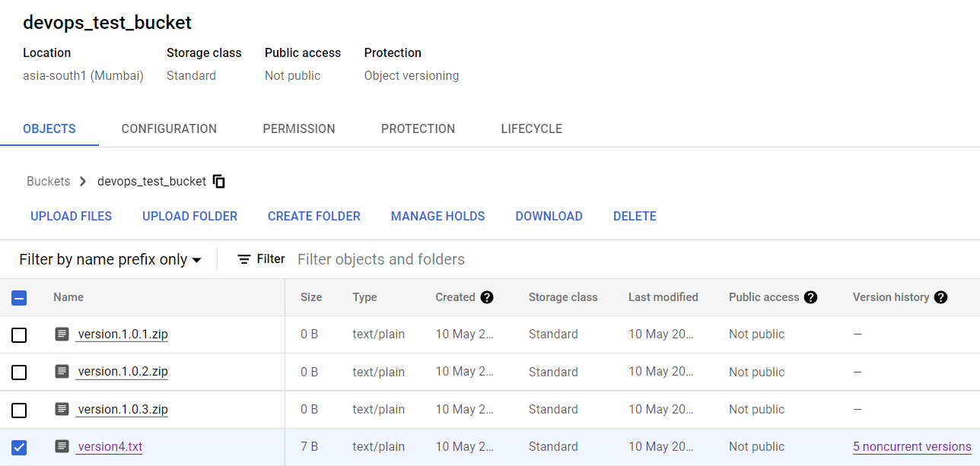Click the file icon beside version.1.0.1.zip
This screenshot has width=980, height=466.
(x=62, y=334)
